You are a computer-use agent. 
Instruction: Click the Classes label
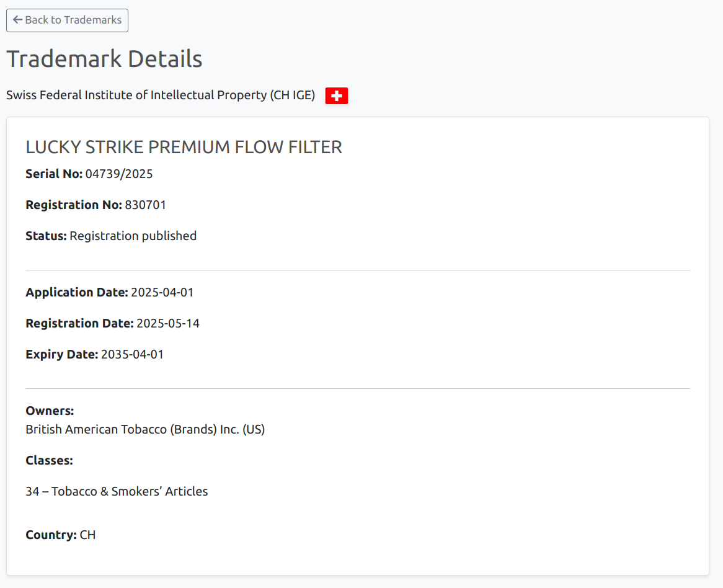pyautogui.click(x=49, y=460)
